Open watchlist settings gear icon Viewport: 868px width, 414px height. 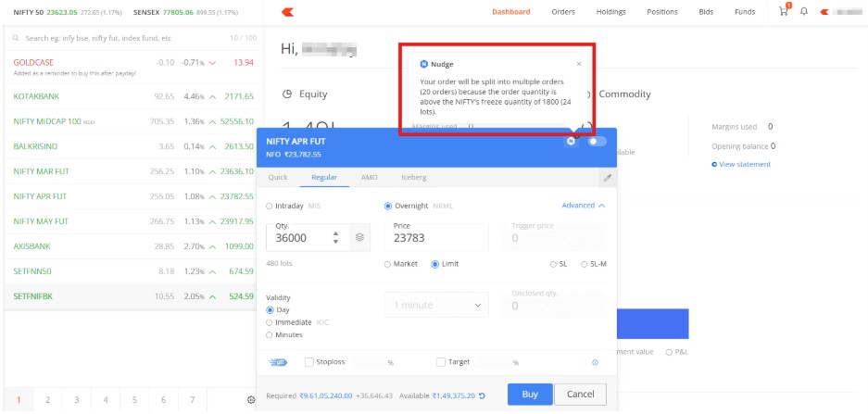point(250,399)
